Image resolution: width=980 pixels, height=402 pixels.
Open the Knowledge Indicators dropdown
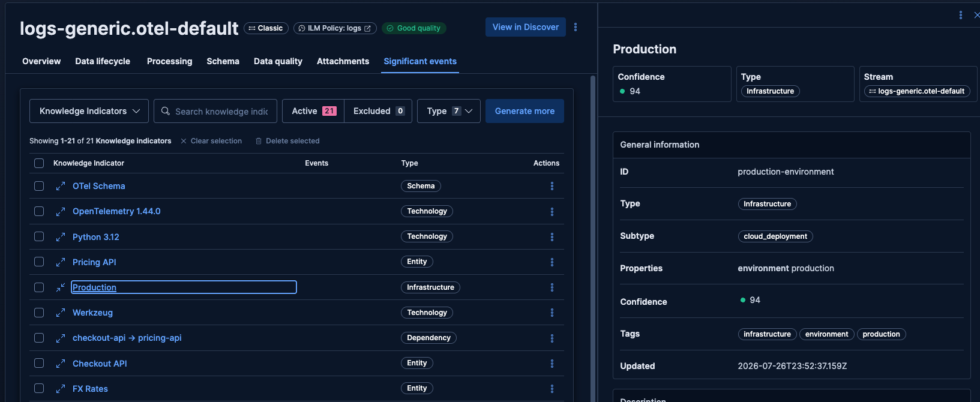point(89,111)
